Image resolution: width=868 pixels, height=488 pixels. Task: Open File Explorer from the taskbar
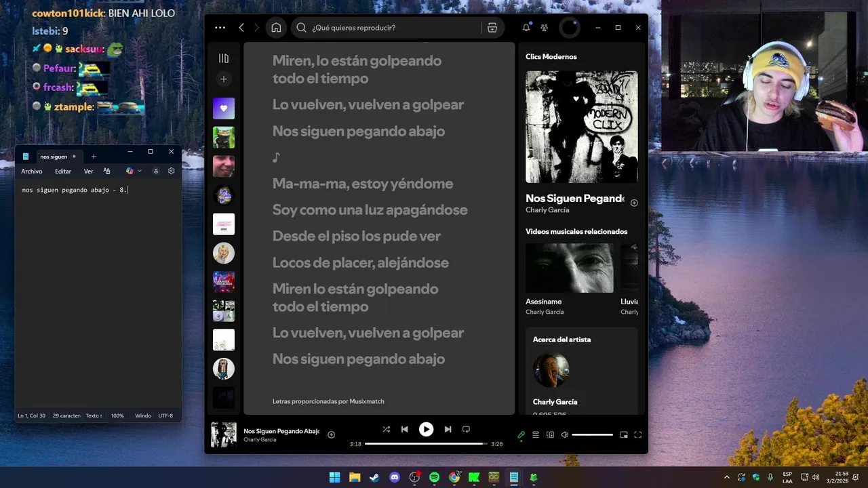coord(355,477)
